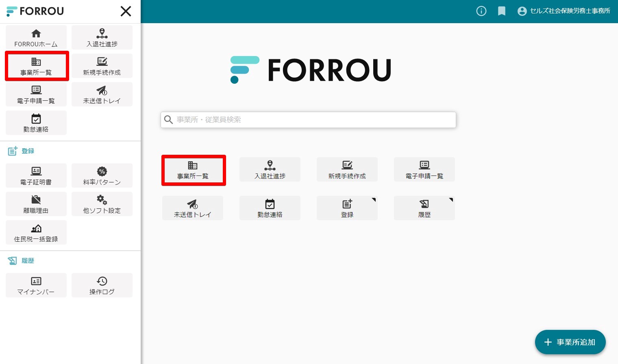618x364 pixels.
Task: Expand the 登録 tile on main page
Action: 347,208
